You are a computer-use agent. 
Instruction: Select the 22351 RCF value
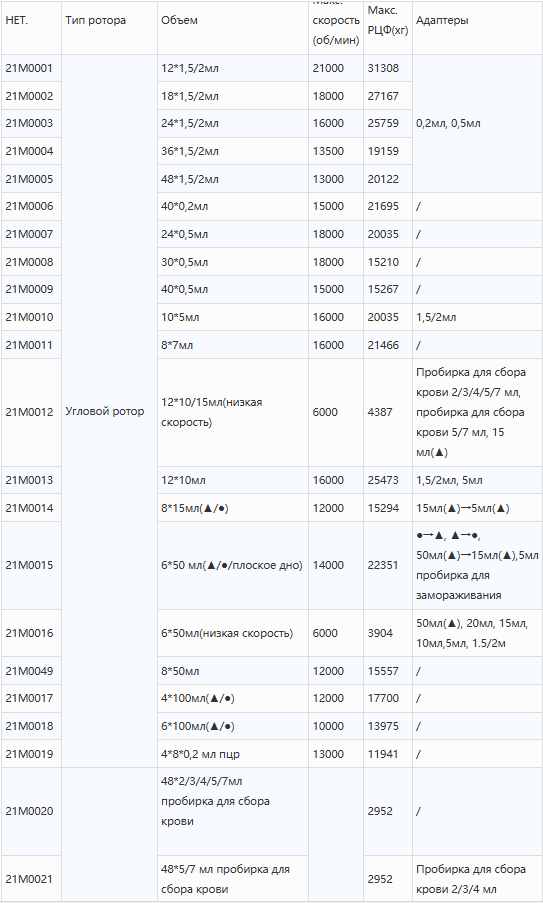click(x=383, y=565)
